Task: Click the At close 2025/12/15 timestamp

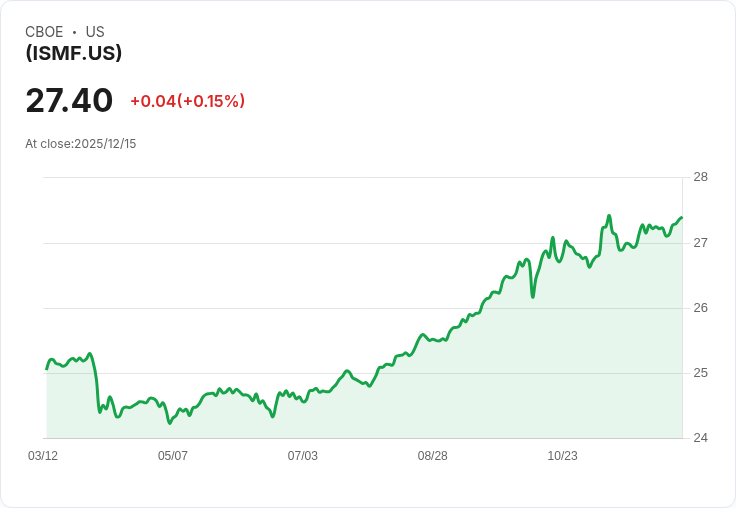Action: pos(80,144)
